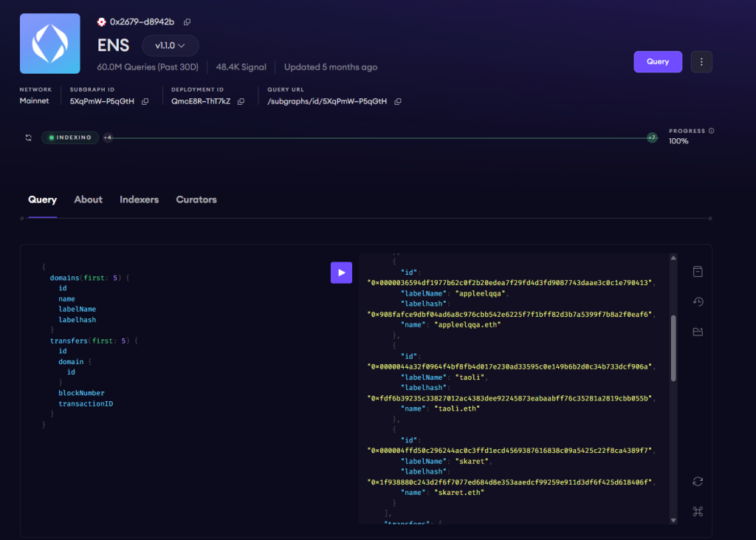Switch to the About tab
This screenshot has height=540, width=756.
pos(88,199)
